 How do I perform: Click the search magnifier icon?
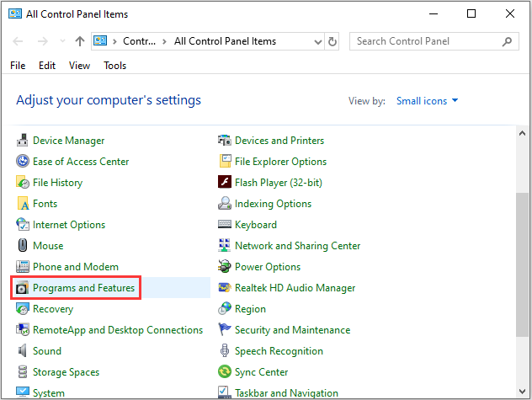(508, 41)
